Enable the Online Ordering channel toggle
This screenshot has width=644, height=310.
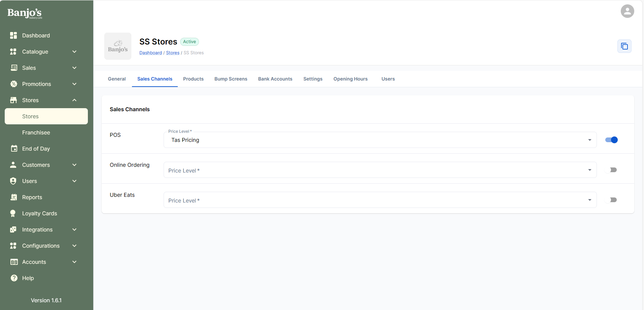[x=611, y=170]
